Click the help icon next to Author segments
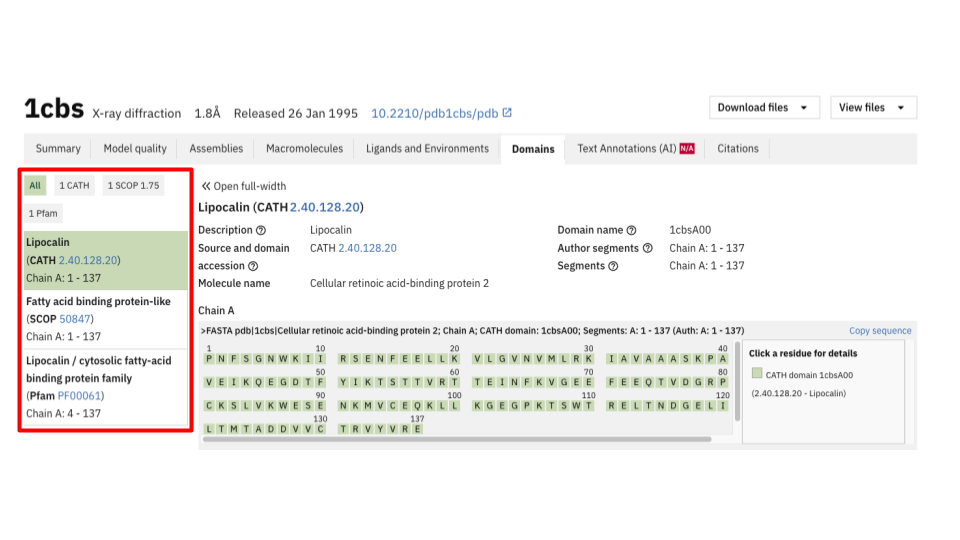Viewport: 960px width, 540px height. (647, 248)
